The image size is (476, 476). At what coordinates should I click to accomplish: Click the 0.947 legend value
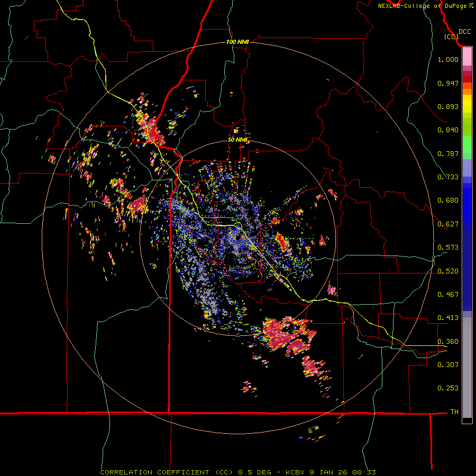pyautogui.click(x=448, y=83)
